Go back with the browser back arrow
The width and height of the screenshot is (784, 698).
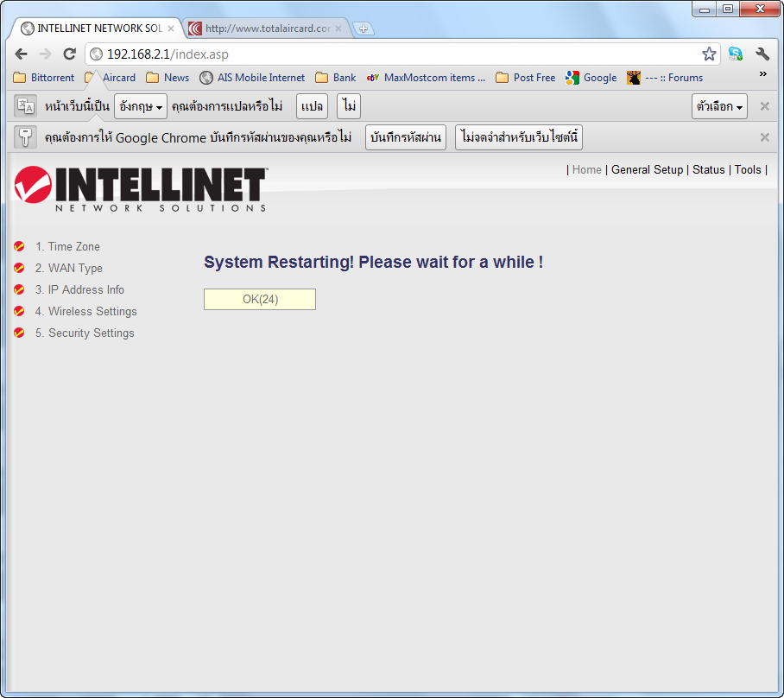(x=21, y=54)
